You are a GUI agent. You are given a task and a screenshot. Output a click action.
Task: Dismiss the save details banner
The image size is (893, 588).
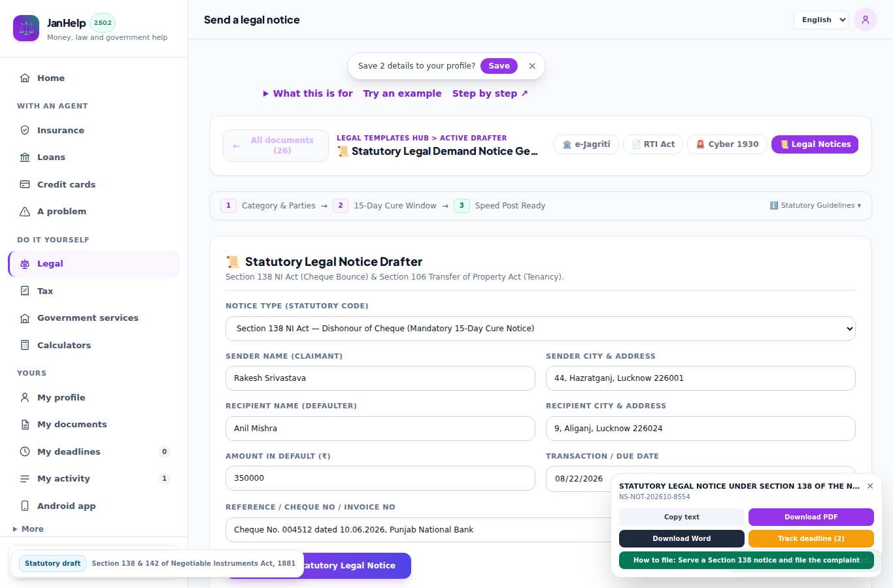point(532,66)
